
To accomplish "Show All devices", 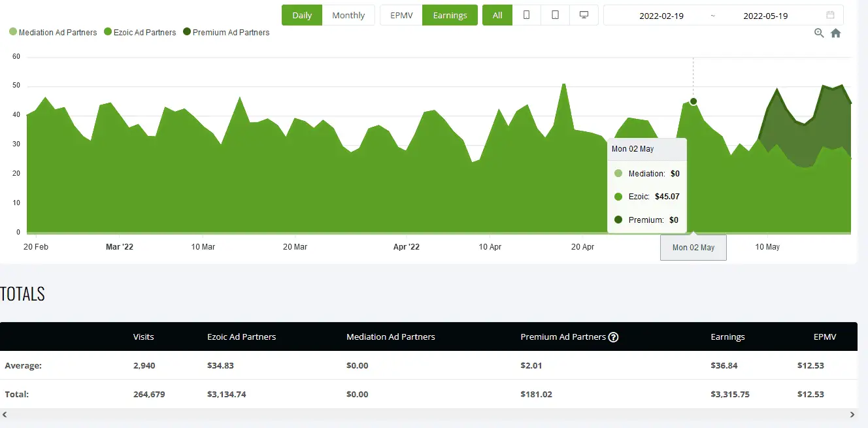I will (x=497, y=15).
